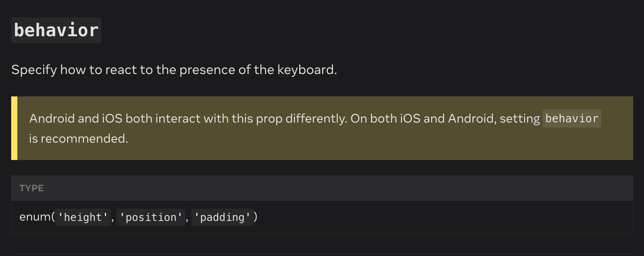Image resolution: width=644 pixels, height=256 pixels.
Task: Click the word "differently." sentence-ending "On" word
Action: pyautogui.click(x=358, y=118)
